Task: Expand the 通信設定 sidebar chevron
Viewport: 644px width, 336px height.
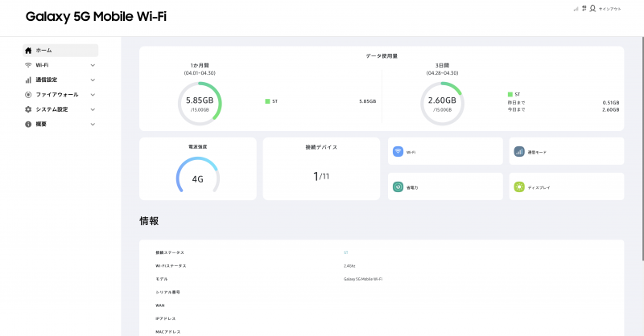Action: (93, 80)
